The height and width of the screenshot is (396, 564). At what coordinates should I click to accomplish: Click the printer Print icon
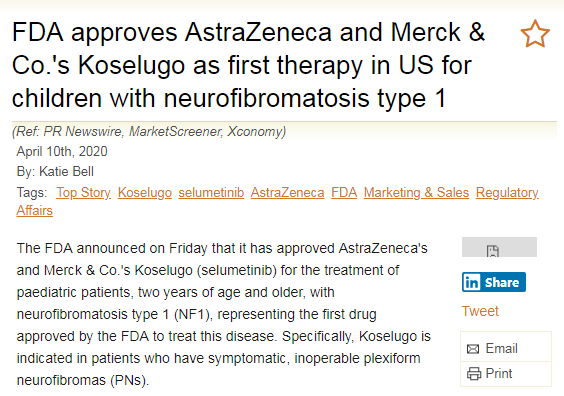(474, 374)
